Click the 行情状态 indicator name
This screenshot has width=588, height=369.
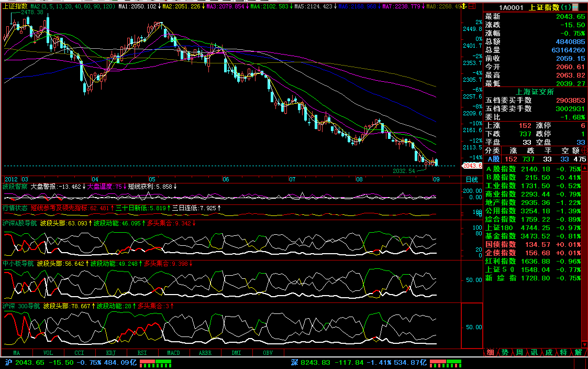pos(15,208)
